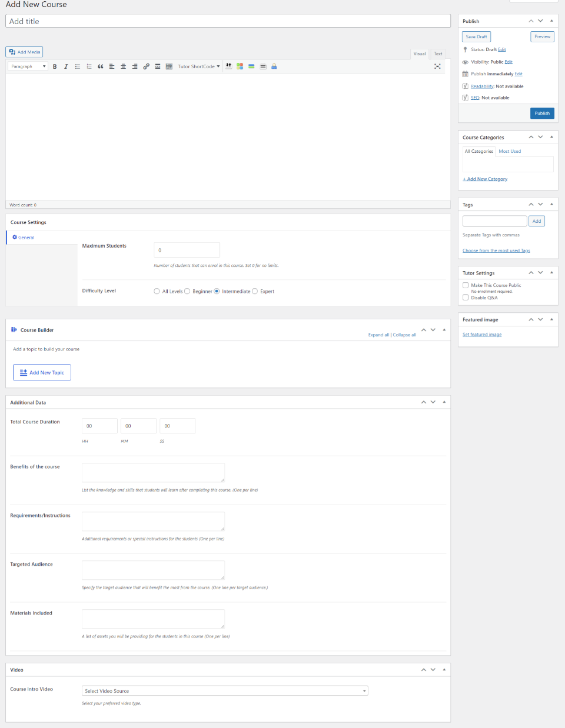Select Expert difficulty level

pos(255,291)
